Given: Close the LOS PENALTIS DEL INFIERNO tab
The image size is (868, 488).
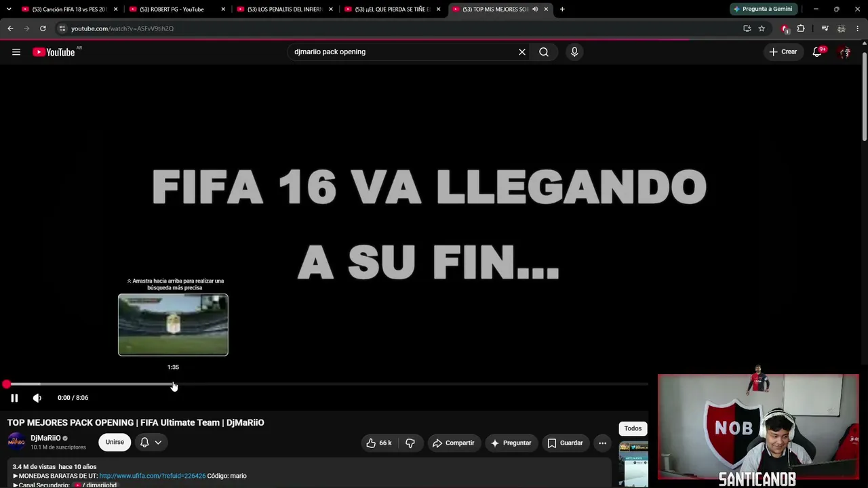Looking at the screenshot, I should tap(331, 9).
